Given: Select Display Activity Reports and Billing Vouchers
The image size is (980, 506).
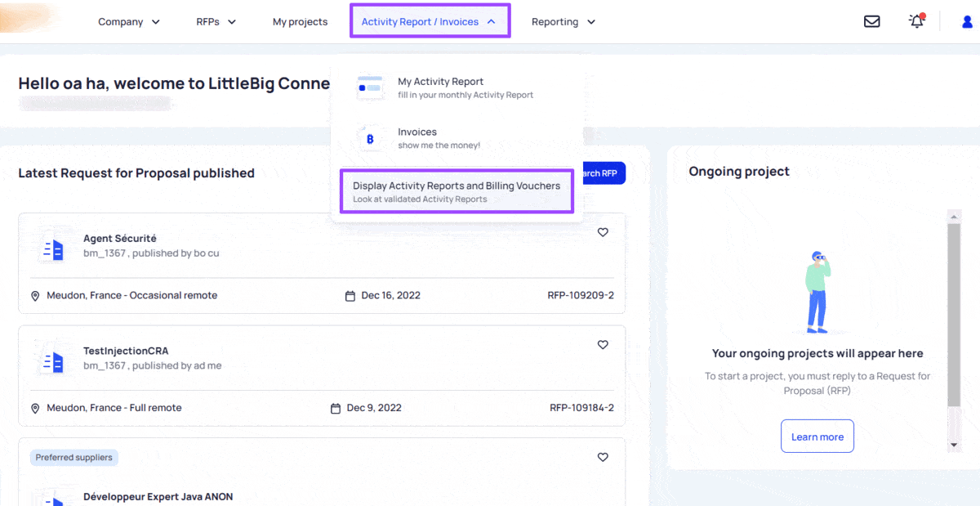Looking at the screenshot, I should (x=457, y=191).
